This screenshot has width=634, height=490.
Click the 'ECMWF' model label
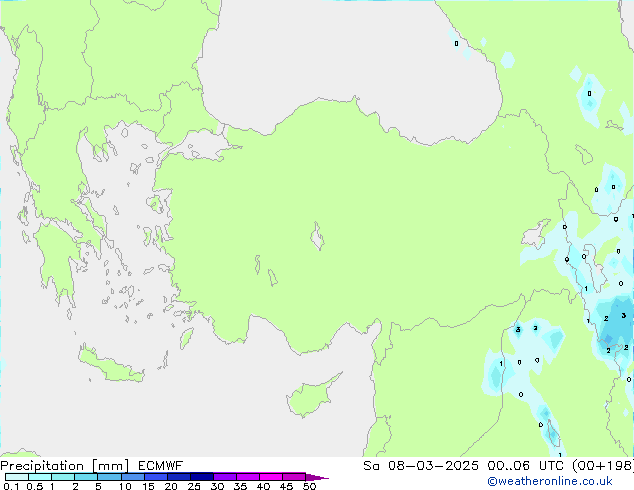click(x=161, y=466)
